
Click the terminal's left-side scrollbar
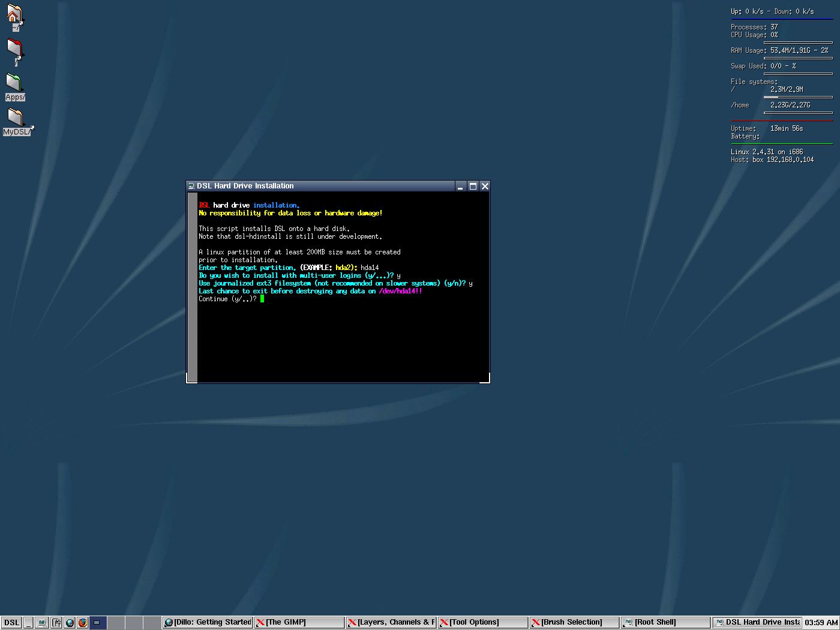[193, 286]
